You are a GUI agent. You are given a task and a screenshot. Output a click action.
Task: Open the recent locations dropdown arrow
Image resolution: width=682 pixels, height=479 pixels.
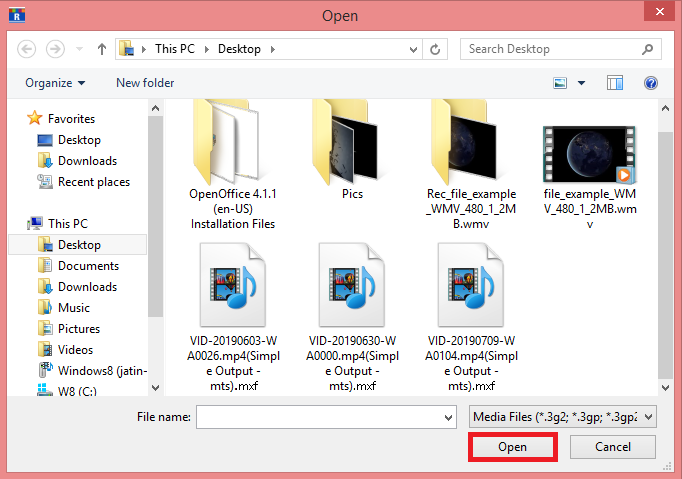point(79,49)
